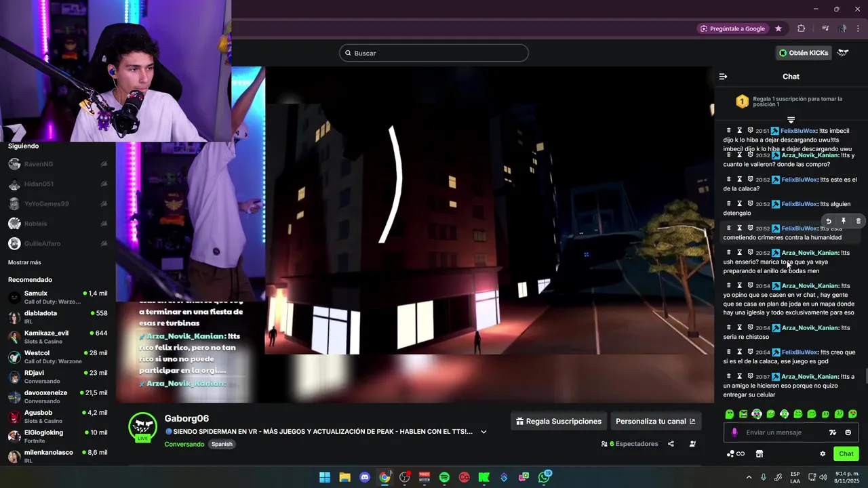The image size is (868, 488).
Task: Timeout user on 'cuanto le valieron' message
Action: [x=740, y=155]
